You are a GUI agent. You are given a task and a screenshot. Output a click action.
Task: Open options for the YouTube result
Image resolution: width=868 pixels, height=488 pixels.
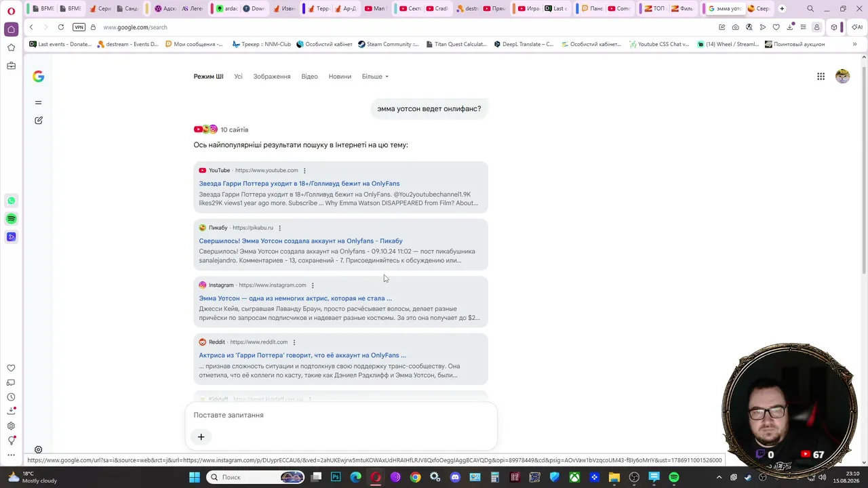[x=304, y=171]
